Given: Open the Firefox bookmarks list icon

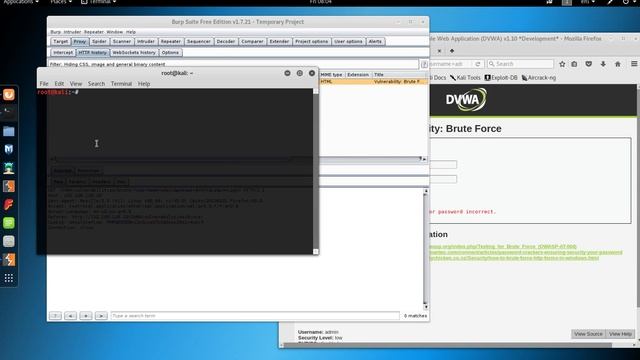Looking at the screenshot, I should (x=574, y=64).
